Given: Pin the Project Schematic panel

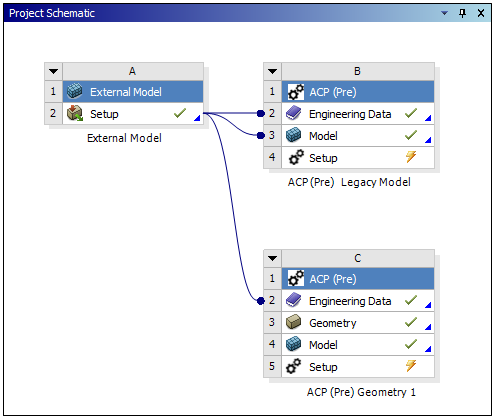Looking at the screenshot, I should pos(462,13).
